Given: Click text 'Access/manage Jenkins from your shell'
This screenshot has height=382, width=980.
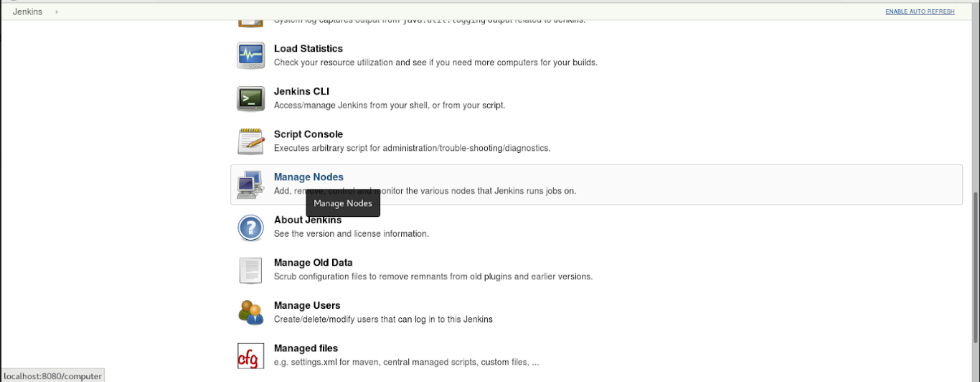Looking at the screenshot, I should 390,106.
